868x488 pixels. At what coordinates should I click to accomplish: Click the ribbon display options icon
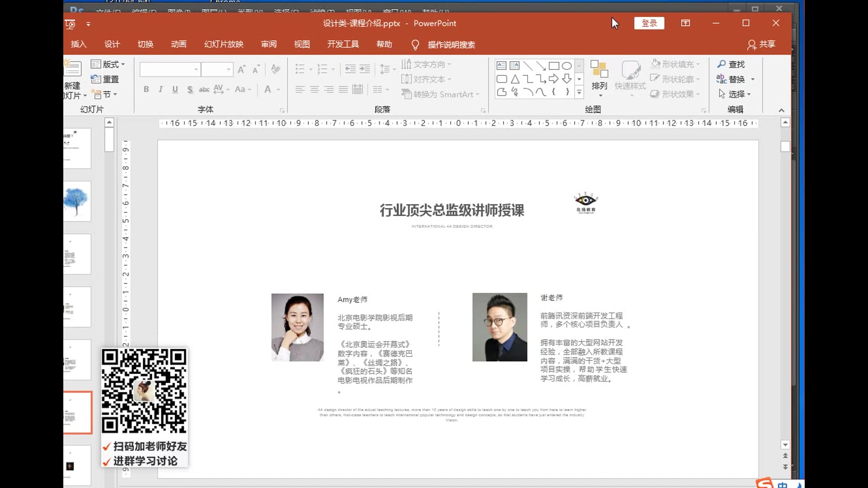[685, 23]
